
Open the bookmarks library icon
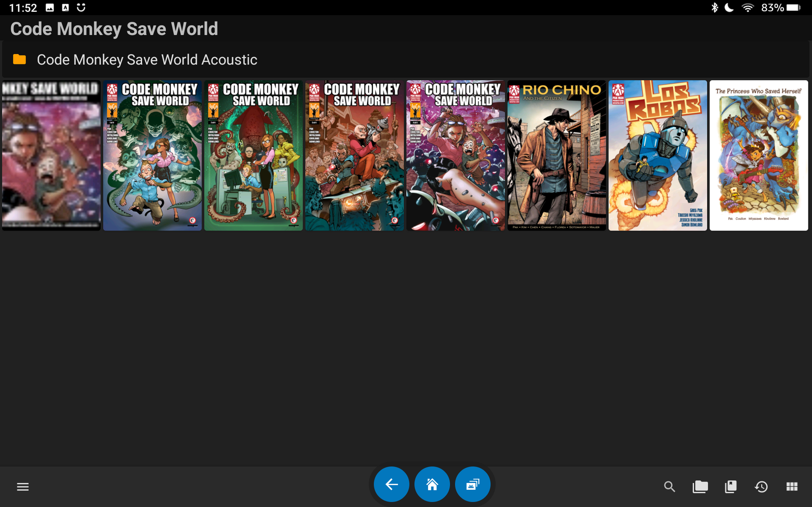click(x=731, y=486)
